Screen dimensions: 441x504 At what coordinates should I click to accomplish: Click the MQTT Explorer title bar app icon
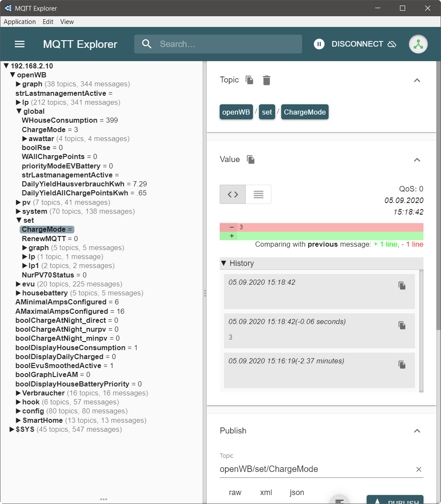(x=8, y=8)
